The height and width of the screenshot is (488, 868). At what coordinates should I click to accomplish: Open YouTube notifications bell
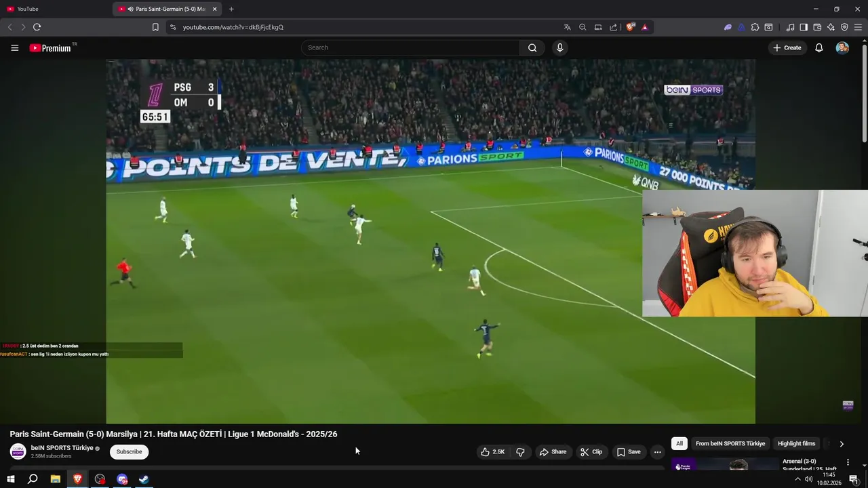pyautogui.click(x=818, y=47)
